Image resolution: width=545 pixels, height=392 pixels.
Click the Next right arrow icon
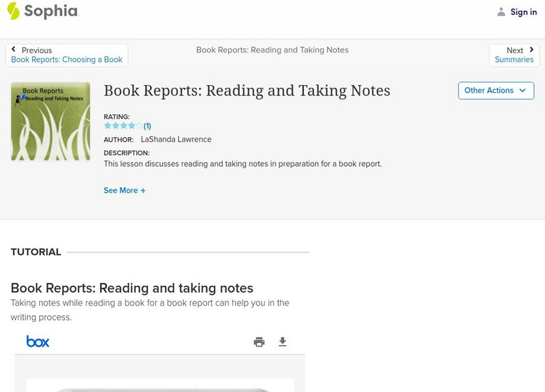[531, 50]
